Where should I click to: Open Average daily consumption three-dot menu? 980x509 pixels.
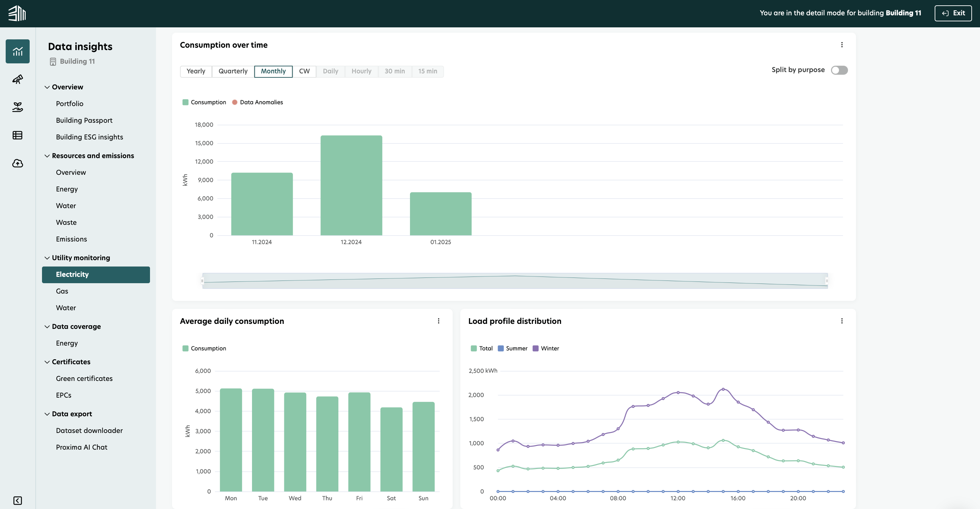click(438, 321)
